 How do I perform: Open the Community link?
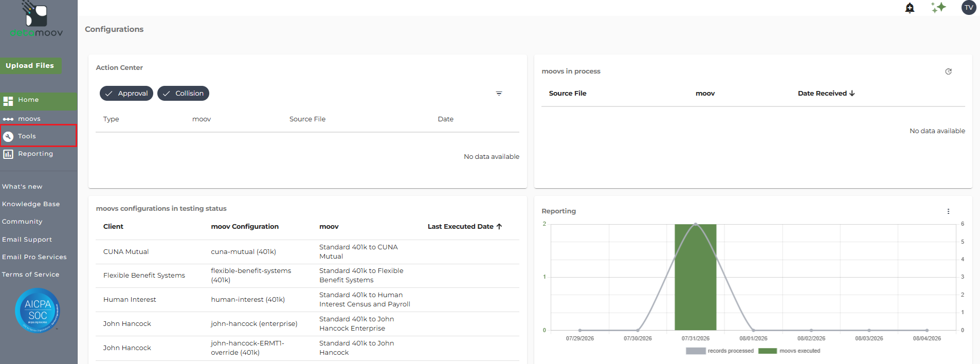tap(22, 222)
